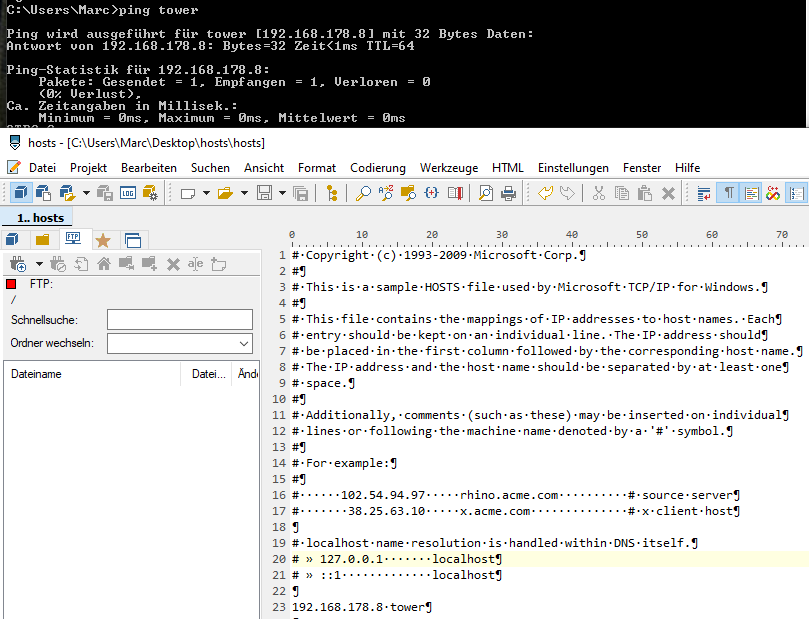Open the dropdown arrow beside Open Project
The width and height of the screenshot is (809, 619).
pos(86,193)
